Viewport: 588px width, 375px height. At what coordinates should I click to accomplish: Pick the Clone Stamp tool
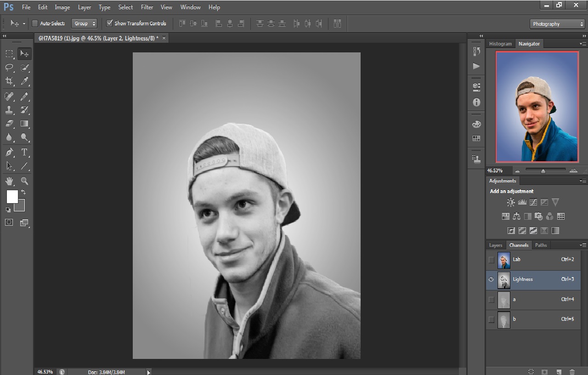click(x=9, y=110)
